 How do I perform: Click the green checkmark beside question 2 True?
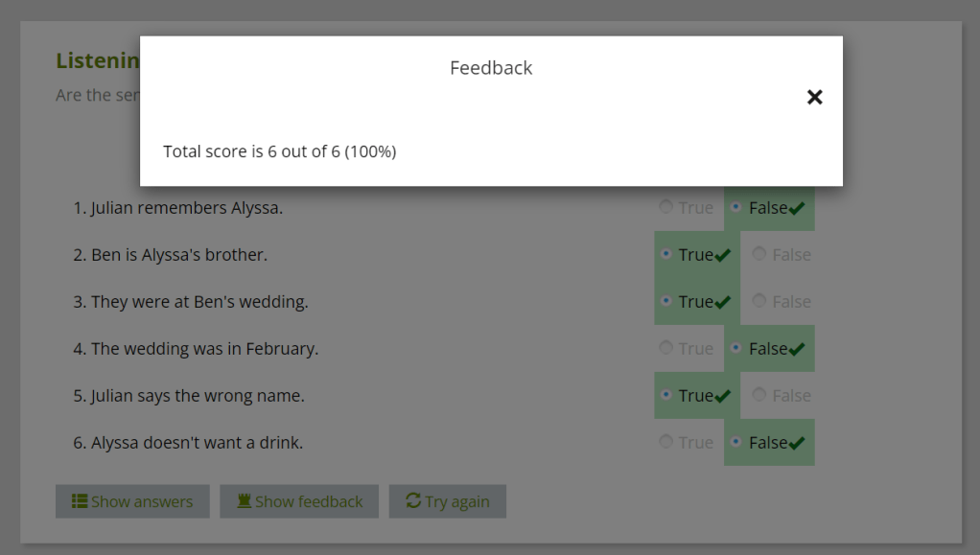[723, 256]
